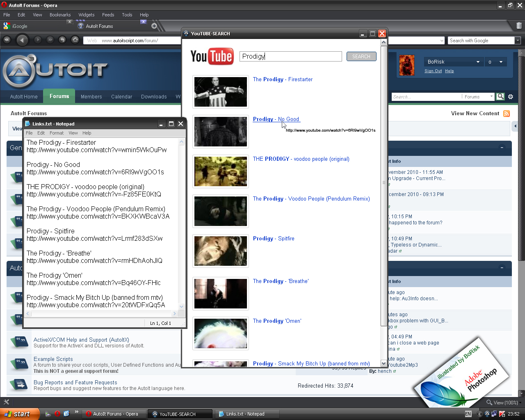Collapse the first forum category with minus
Viewport: 525px width, 420px height.
tap(502, 147)
